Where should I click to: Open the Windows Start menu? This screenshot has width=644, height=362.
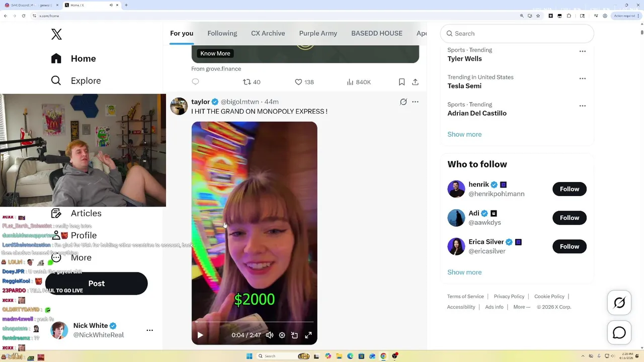click(x=249, y=356)
